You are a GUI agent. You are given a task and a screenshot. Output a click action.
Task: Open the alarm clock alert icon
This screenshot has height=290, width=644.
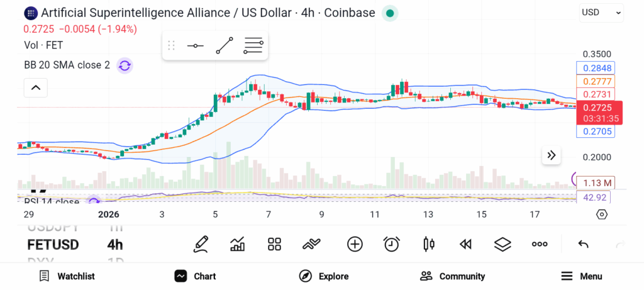[392, 244]
